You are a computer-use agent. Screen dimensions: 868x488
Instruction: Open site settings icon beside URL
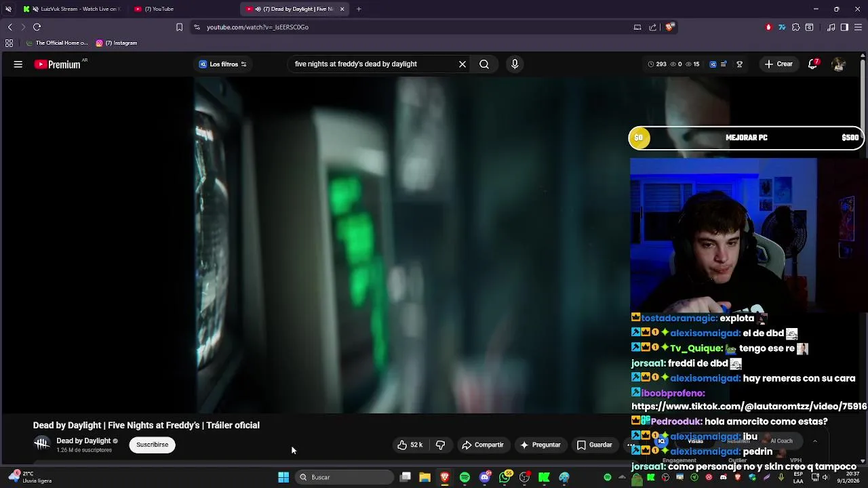[197, 27]
